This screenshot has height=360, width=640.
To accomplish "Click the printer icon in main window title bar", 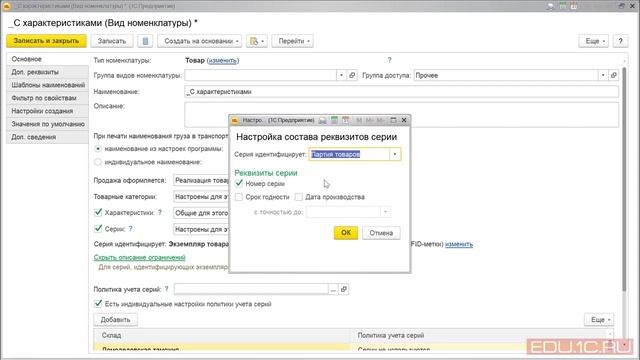I will tap(551, 6).
